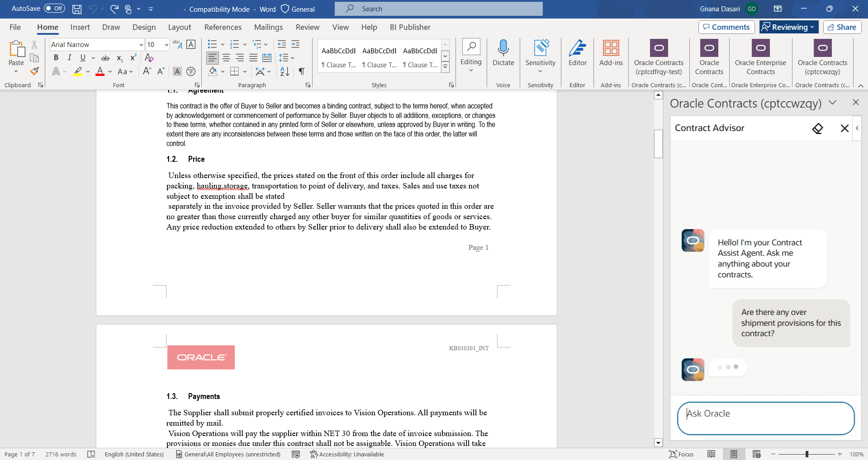Click the Decrease Indent icon
Screen dimensions: 868x460
pyautogui.click(x=282, y=44)
